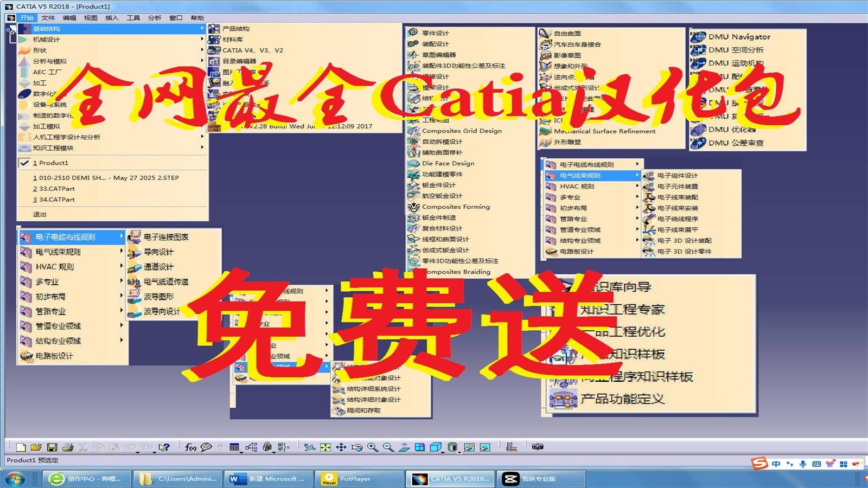Click the Swap visible space icon
This screenshot has height=488, width=868.
485,447
